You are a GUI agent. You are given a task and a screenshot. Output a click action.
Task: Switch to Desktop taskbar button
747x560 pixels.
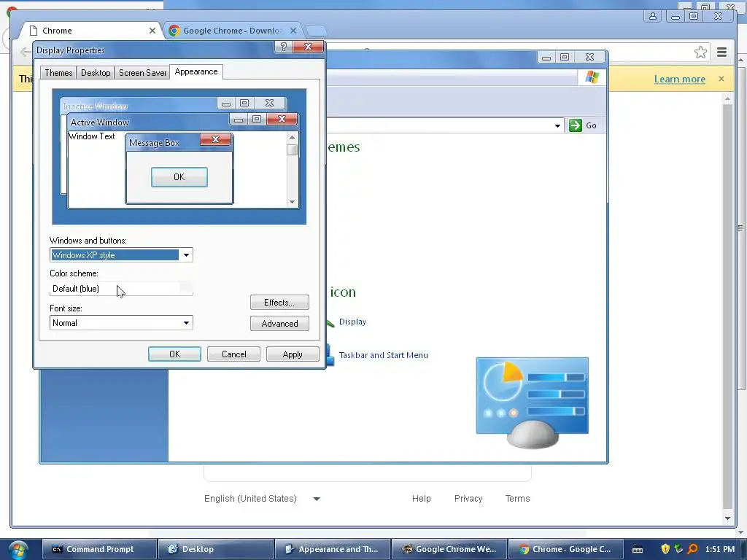[x=216, y=549]
